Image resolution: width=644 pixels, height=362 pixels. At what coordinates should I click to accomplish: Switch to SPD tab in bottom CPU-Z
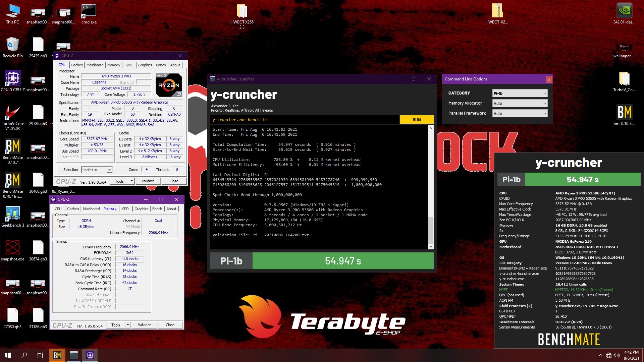click(125, 209)
